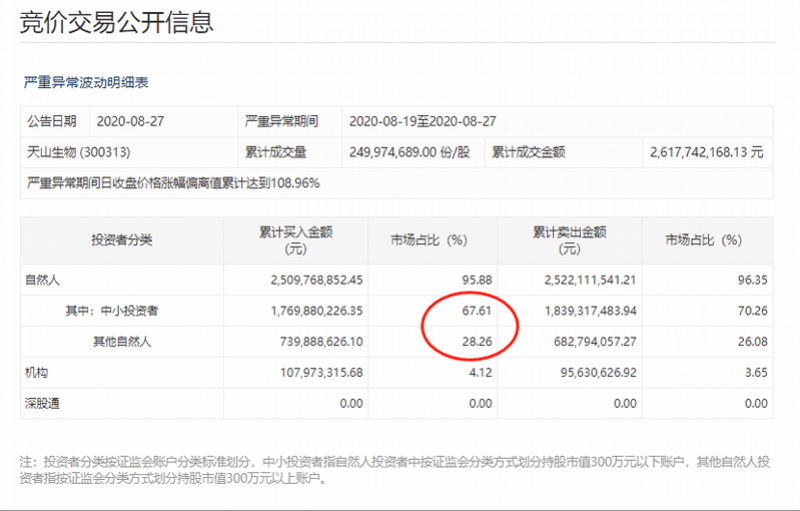The width and height of the screenshot is (800, 511).
Task: Select the 其中：中小投资者 row label
Action: click(112, 311)
